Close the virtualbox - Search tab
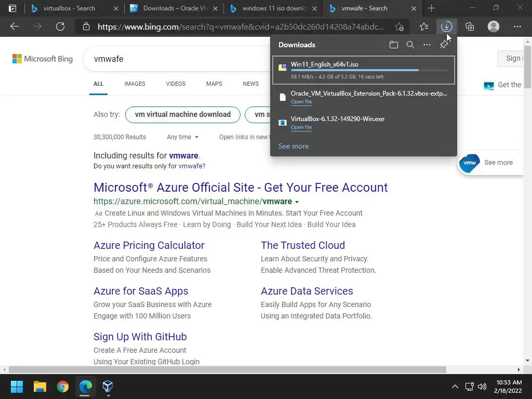This screenshot has width=532, height=399. [x=116, y=8]
